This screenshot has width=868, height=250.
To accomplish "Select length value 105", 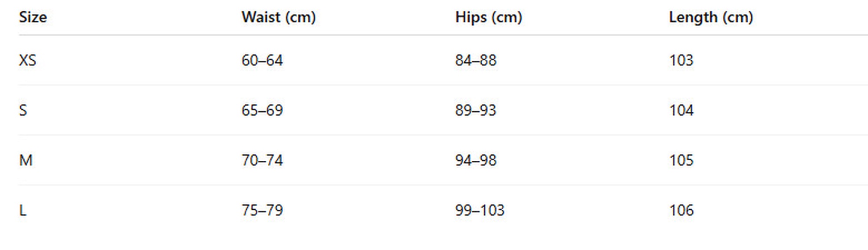I will point(681,160).
